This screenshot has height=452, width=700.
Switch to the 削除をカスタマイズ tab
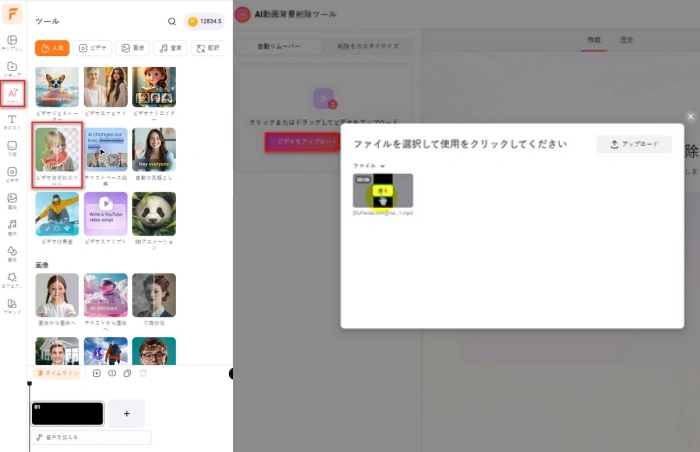[368, 46]
